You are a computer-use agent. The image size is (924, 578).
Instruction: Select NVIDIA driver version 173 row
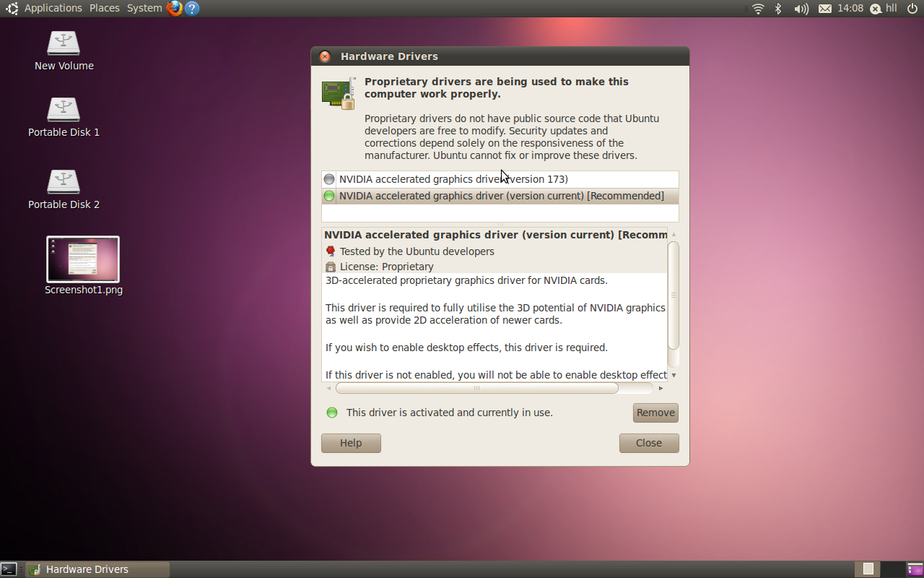(500, 179)
